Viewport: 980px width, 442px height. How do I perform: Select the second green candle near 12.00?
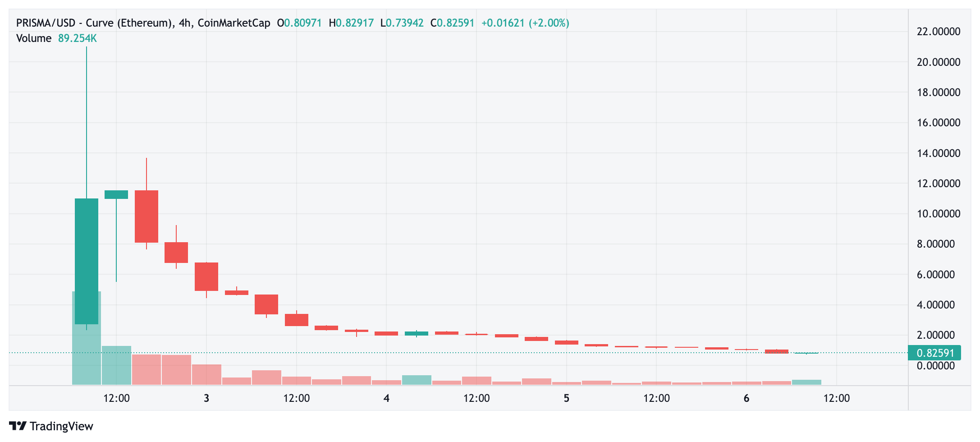(116, 194)
